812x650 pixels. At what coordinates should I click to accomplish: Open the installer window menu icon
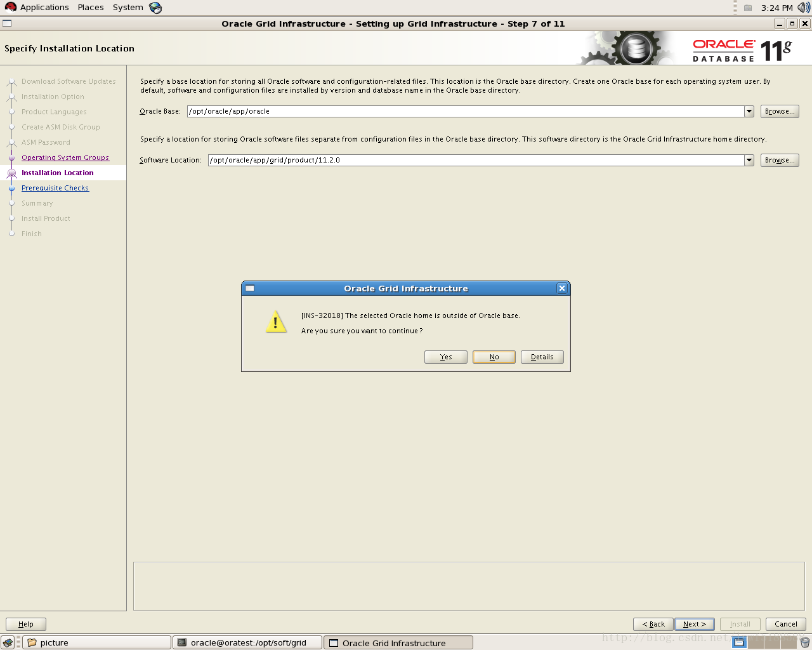point(7,23)
